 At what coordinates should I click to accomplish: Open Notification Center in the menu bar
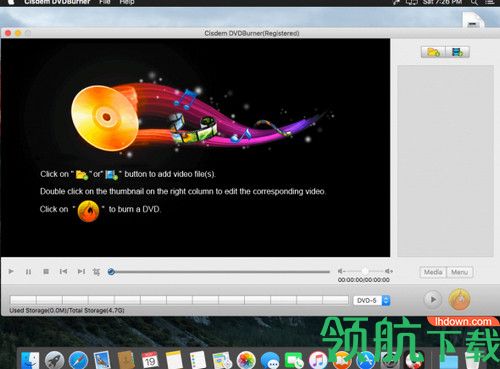tap(489, 2)
